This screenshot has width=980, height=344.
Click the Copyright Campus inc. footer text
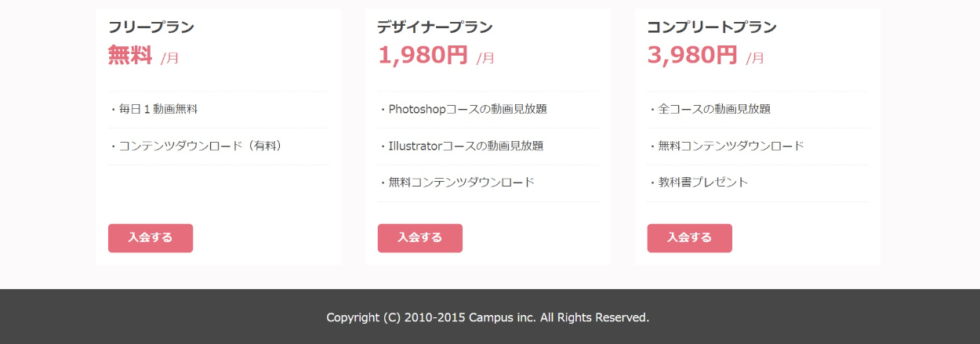pyautogui.click(x=488, y=317)
